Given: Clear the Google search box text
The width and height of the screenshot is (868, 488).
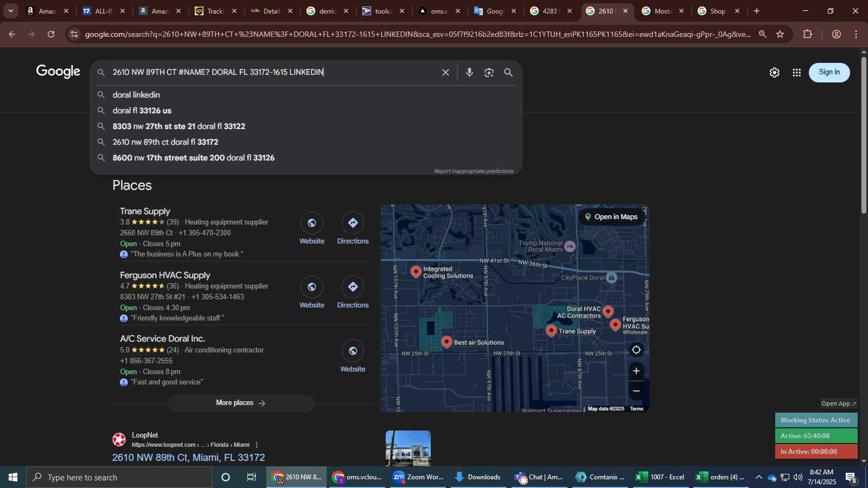Looking at the screenshot, I should point(445,73).
